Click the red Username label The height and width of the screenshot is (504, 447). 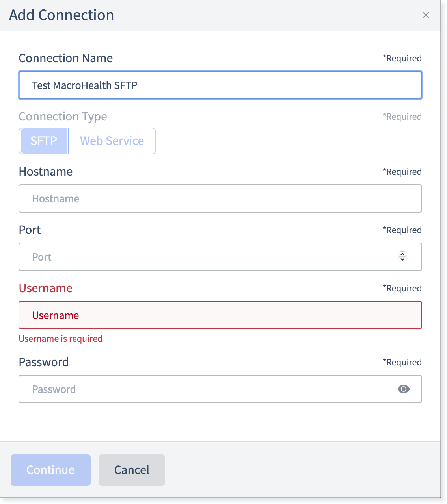(x=46, y=288)
